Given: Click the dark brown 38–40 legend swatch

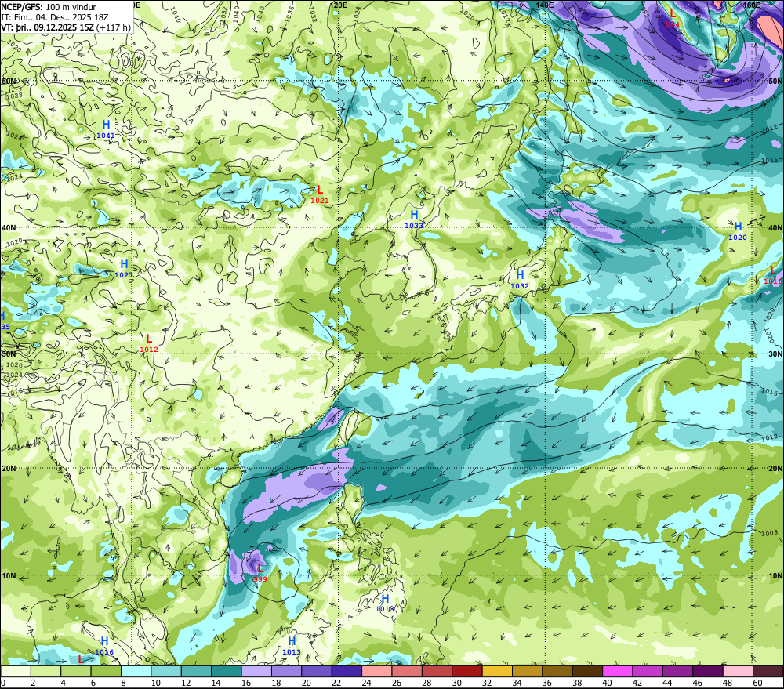Looking at the screenshot, I should pos(587,672).
